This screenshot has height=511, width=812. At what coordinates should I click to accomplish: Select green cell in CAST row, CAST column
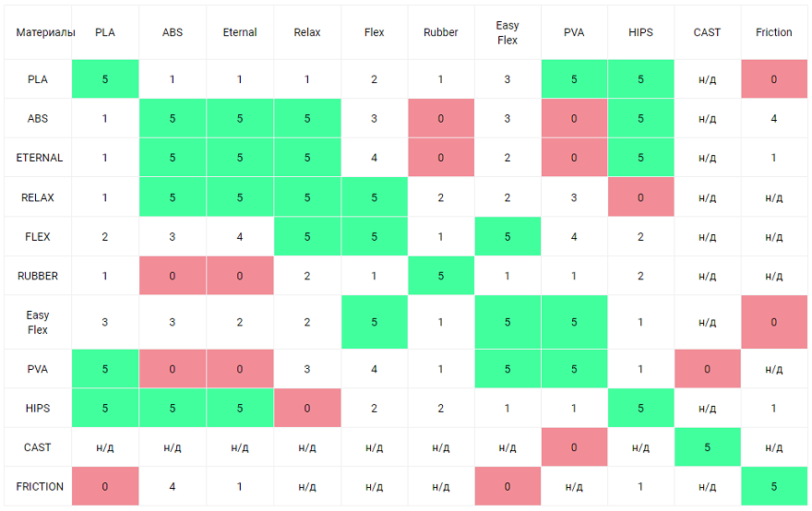coord(707,447)
